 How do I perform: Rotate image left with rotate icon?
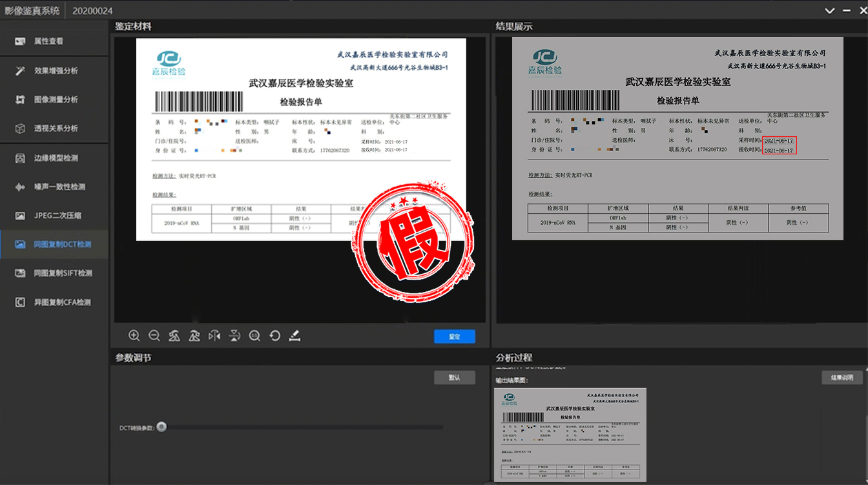tap(174, 335)
